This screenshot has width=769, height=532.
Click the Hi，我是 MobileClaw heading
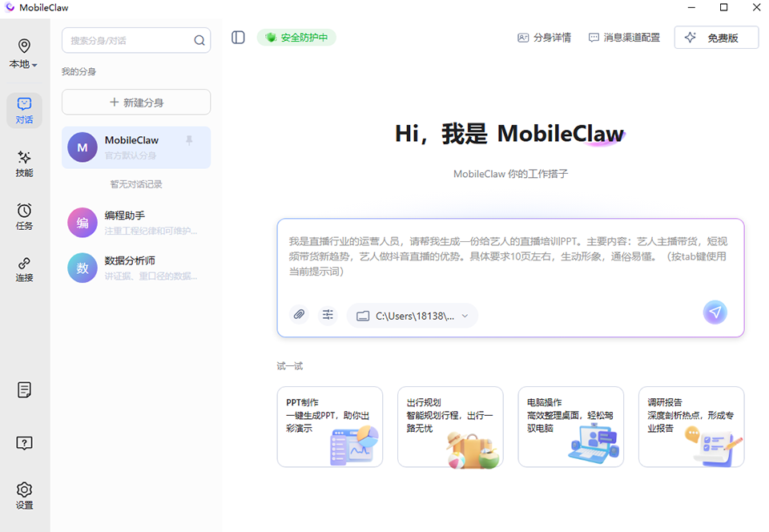(x=510, y=133)
